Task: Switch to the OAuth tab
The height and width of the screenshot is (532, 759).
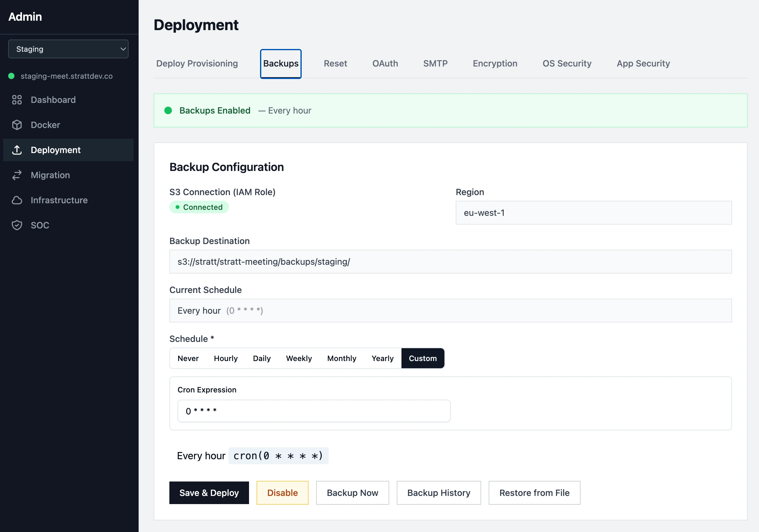Action: pyautogui.click(x=385, y=63)
